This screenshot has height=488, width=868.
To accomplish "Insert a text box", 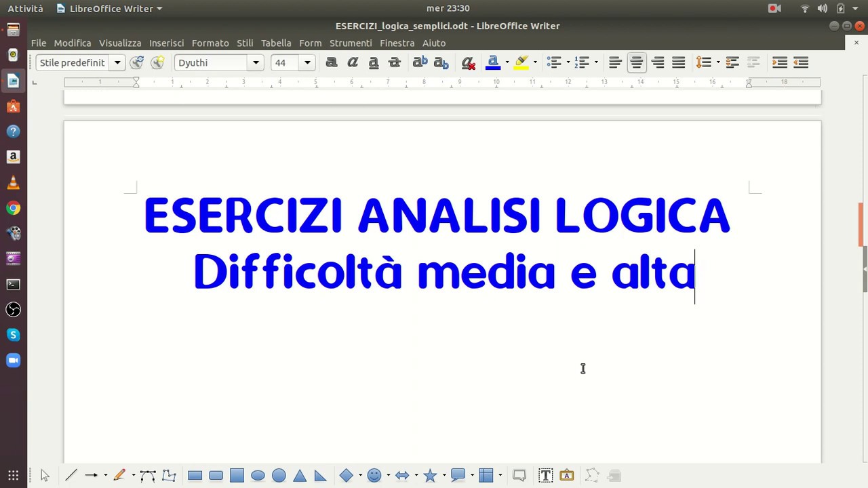I will point(545,475).
